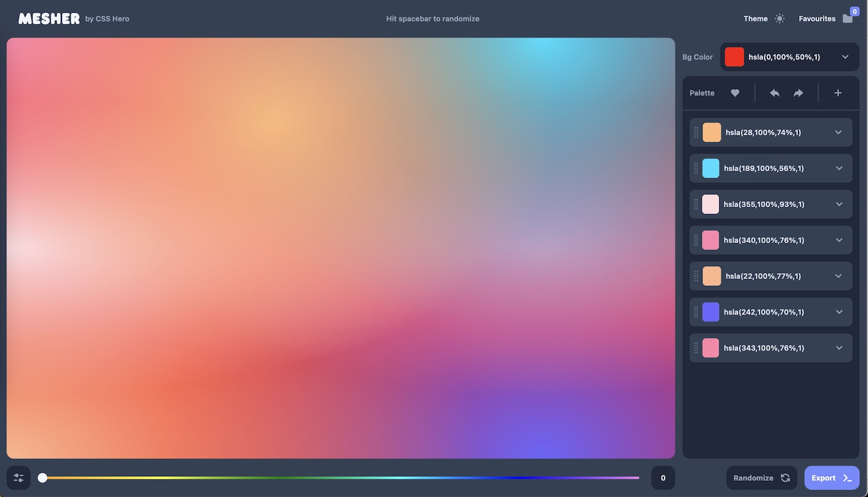The image size is (868, 497).
Task: Undo palette change with the back arrow
Action: click(774, 93)
